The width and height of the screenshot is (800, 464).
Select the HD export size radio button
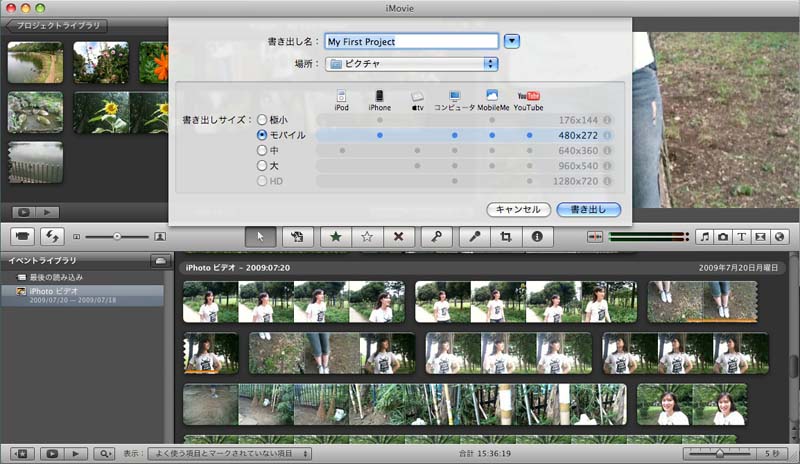pos(262,181)
